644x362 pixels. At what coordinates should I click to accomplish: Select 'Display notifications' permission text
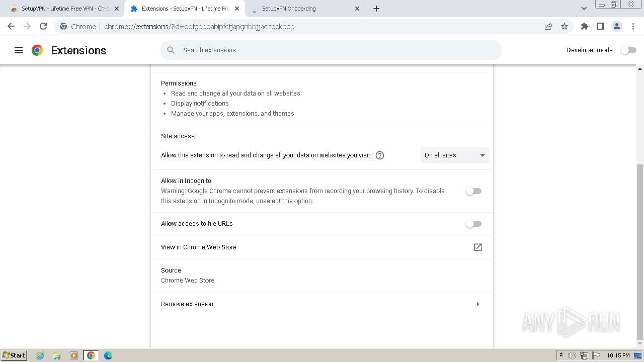pyautogui.click(x=200, y=104)
